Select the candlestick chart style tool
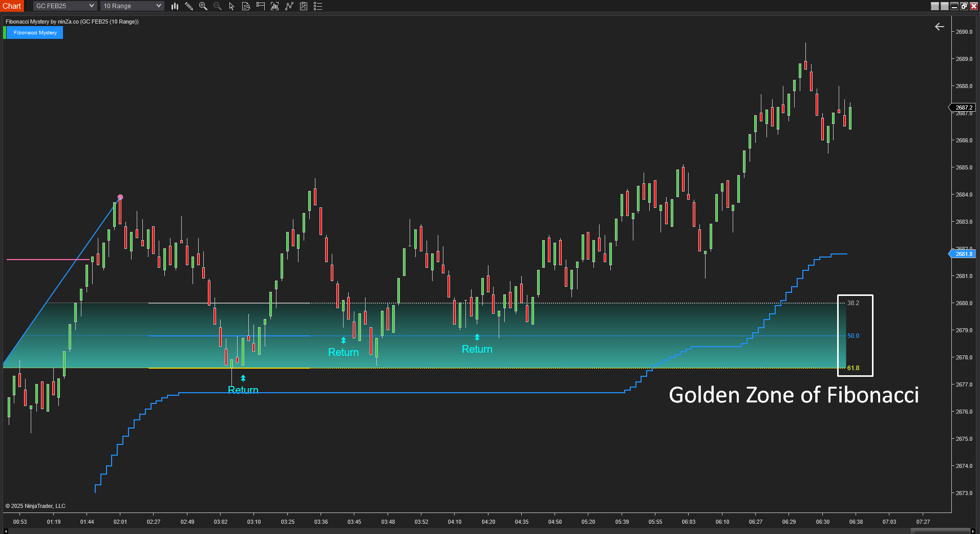980x534 pixels. point(175,6)
